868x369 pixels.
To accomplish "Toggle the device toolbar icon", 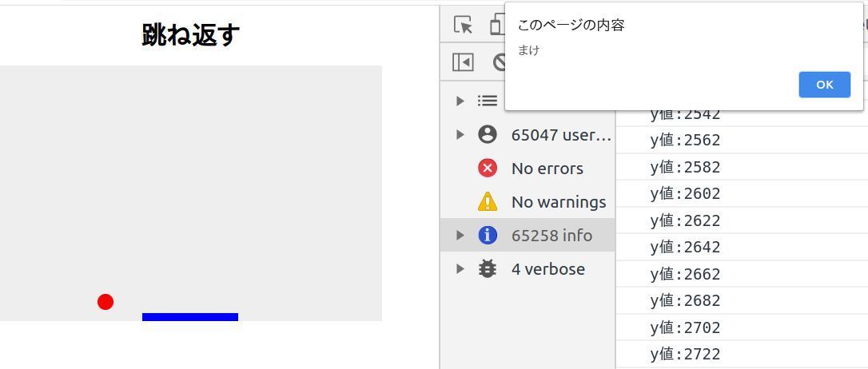I will click(496, 25).
